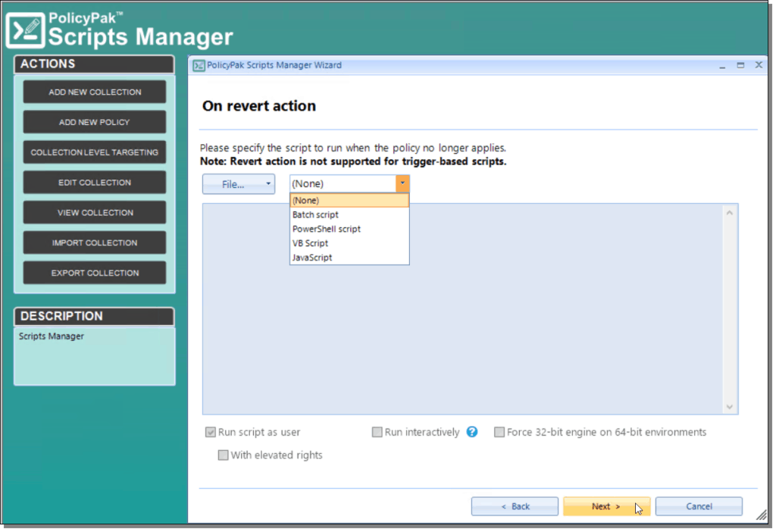This screenshot has width=776, height=532.
Task: Choose Batch script option
Action: click(x=315, y=214)
